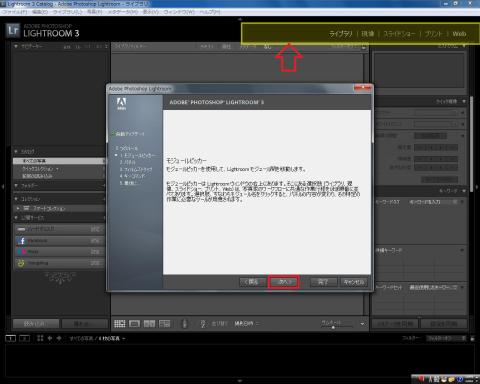This screenshot has width=480, height=384.
Task: Click Sync Metadata button
Action: pos(395,324)
